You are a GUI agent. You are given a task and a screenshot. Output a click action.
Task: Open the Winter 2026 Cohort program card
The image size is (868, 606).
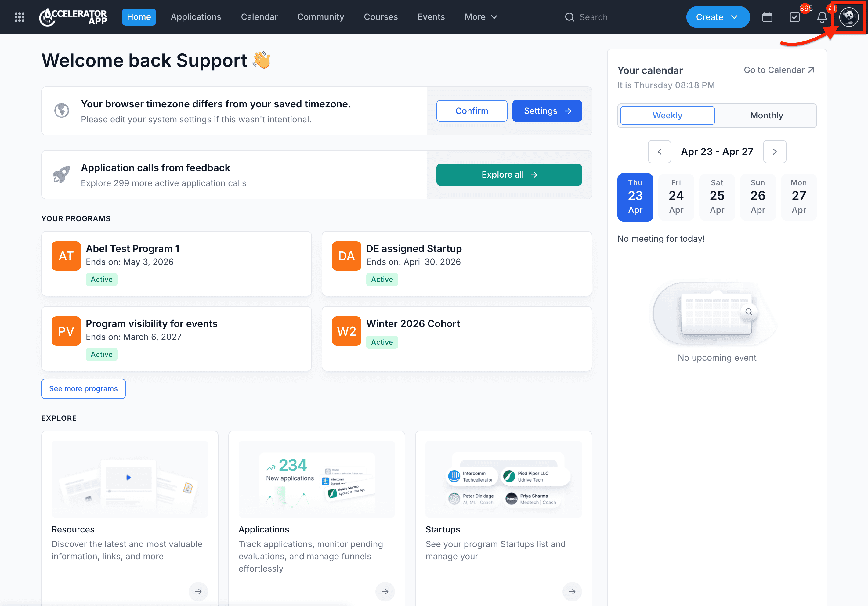point(456,338)
